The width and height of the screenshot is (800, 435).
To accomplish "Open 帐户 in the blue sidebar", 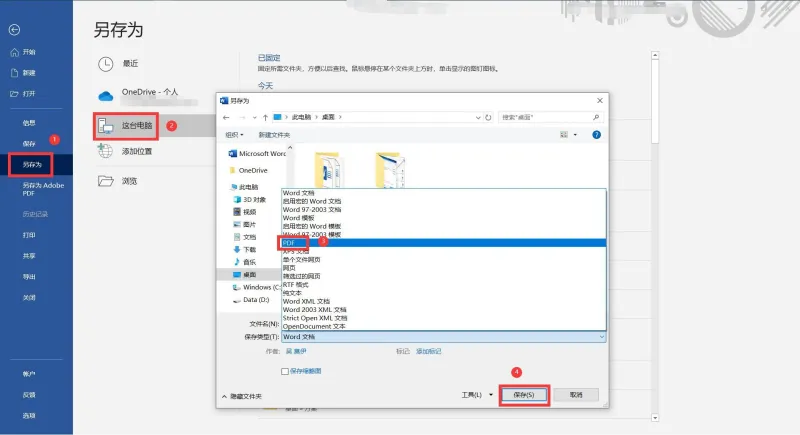I will click(29, 374).
